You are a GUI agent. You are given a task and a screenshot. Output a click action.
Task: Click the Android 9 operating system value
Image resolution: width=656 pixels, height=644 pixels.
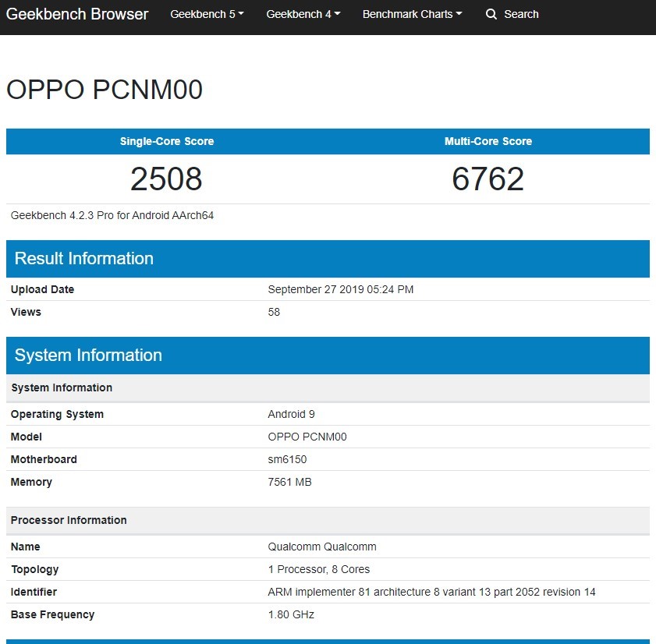291,414
